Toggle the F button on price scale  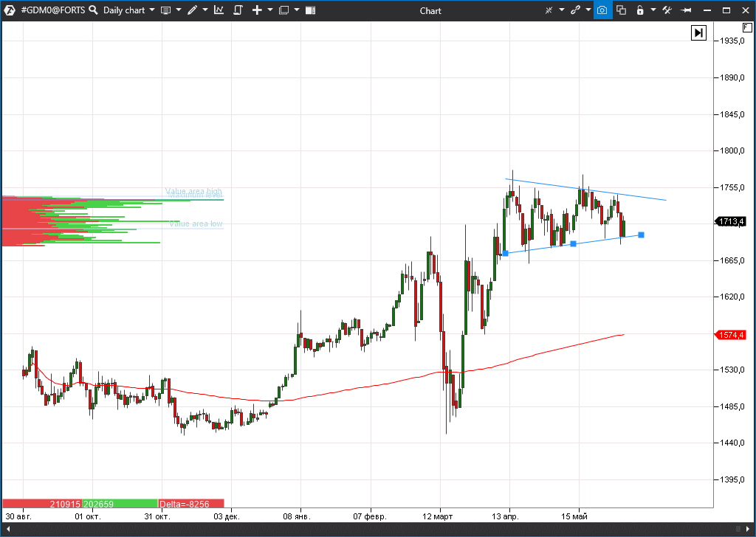747,27
